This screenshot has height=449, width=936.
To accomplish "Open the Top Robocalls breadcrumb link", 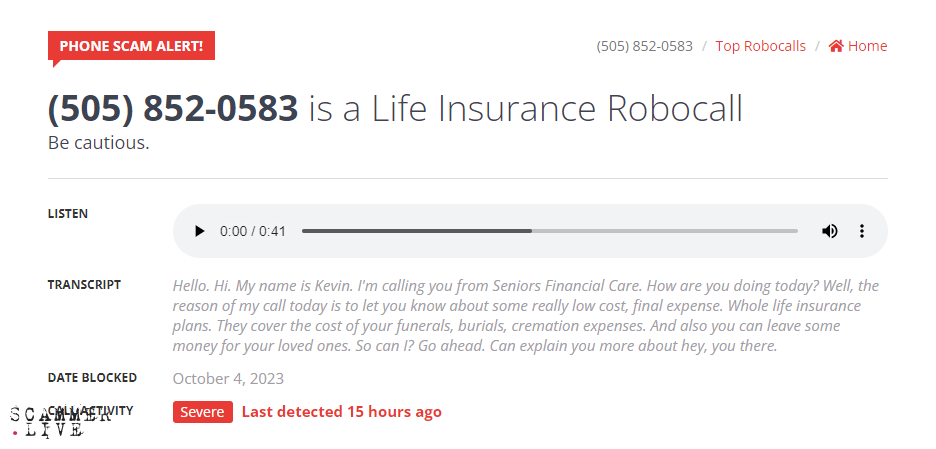I will click(760, 46).
